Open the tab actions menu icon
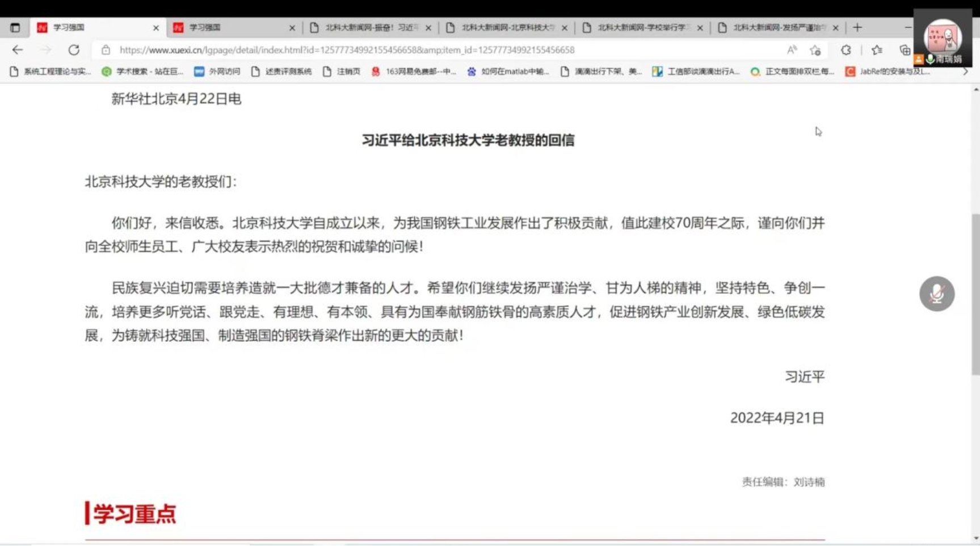The width and height of the screenshot is (980, 546). point(15,27)
